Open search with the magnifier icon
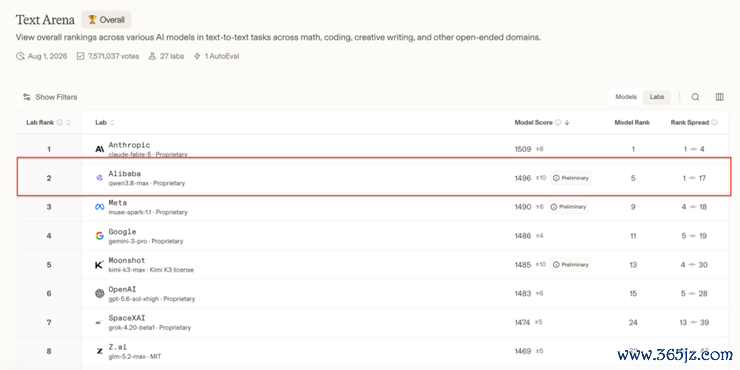The height and width of the screenshot is (370, 740). (695, 97)
